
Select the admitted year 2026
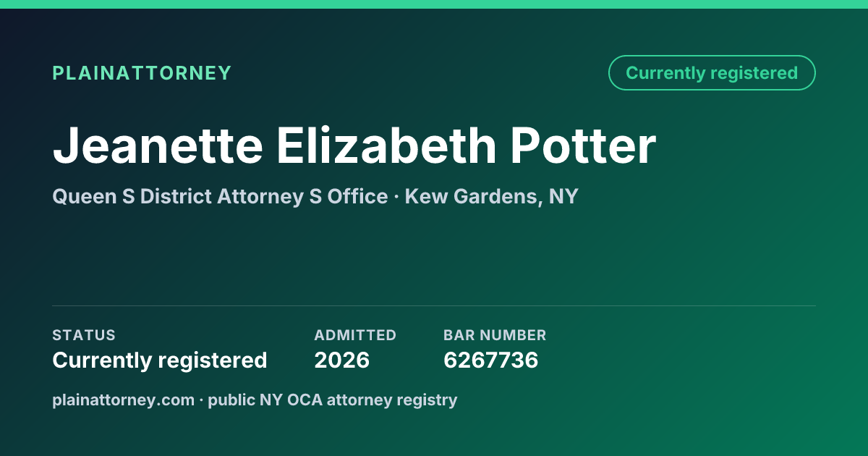tap(342, 360)
